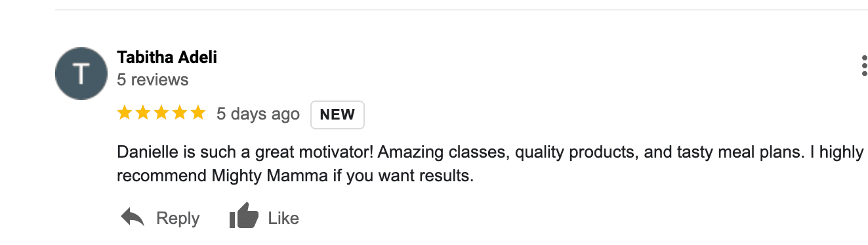
Task: Click the thumbs-up Like icon
Action: point(243,217)
